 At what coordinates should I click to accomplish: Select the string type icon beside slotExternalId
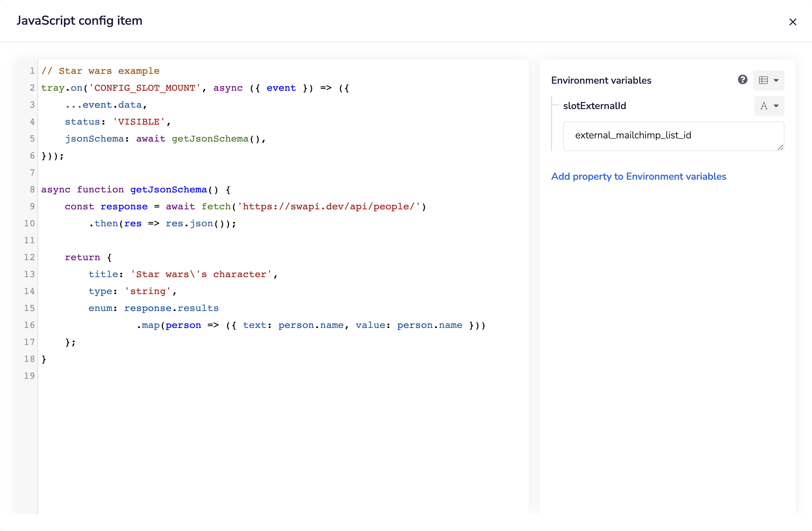click(x=764, y=106)
